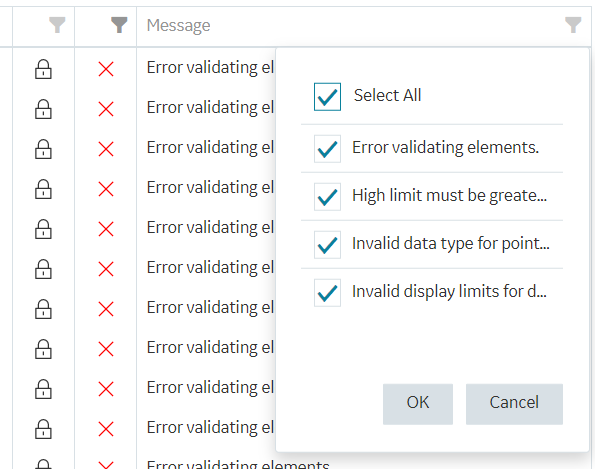Cancel the filter popup
Viewport: 595px width, 469px height.
[514, 404]
